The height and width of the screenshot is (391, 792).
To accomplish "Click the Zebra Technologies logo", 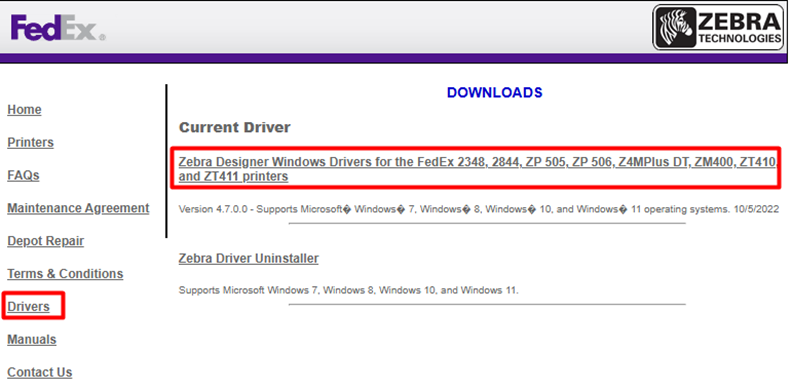I will click(719, 28).
